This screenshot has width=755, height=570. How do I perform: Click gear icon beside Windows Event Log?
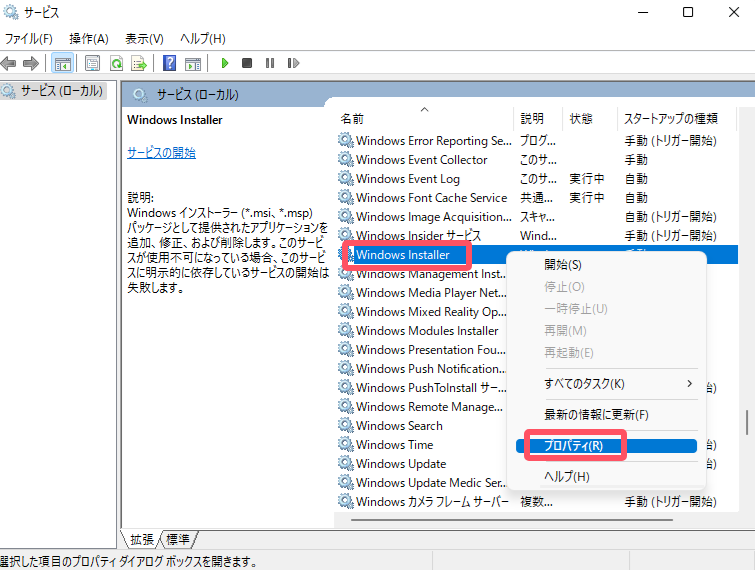346,178
